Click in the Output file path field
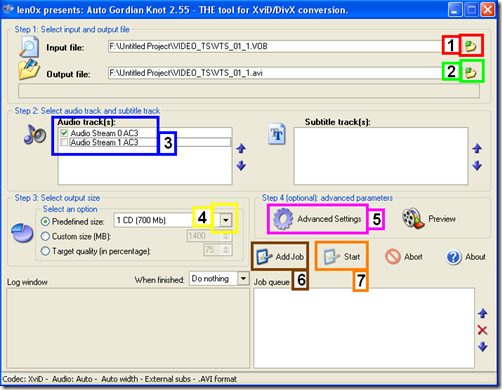Viewport: 502px width, 390px height. pos(275,73)
